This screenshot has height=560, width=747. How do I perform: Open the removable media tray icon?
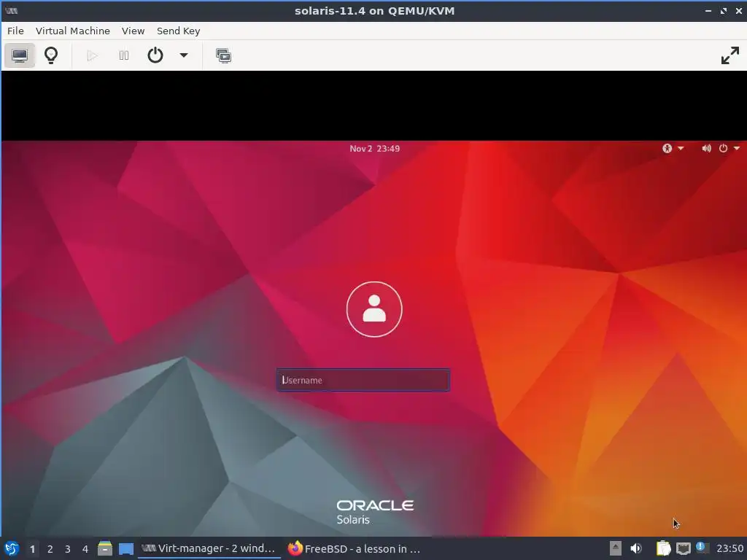click(x=616, y=548)
